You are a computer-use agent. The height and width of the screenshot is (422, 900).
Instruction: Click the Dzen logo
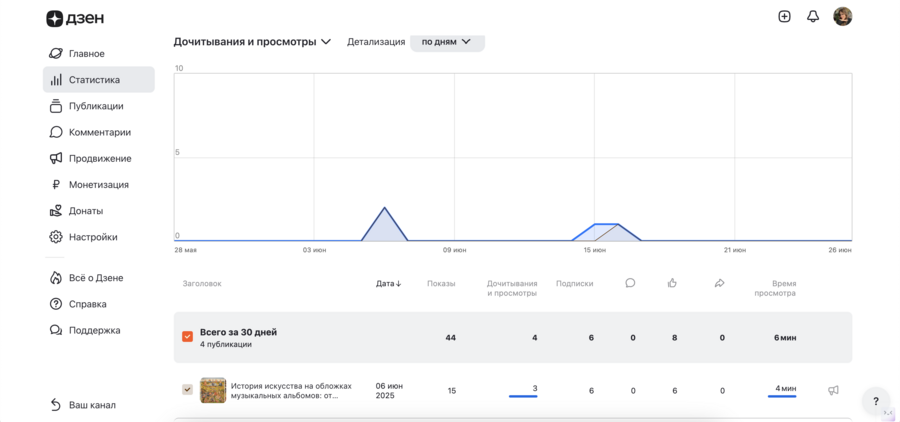pos(75,18)
